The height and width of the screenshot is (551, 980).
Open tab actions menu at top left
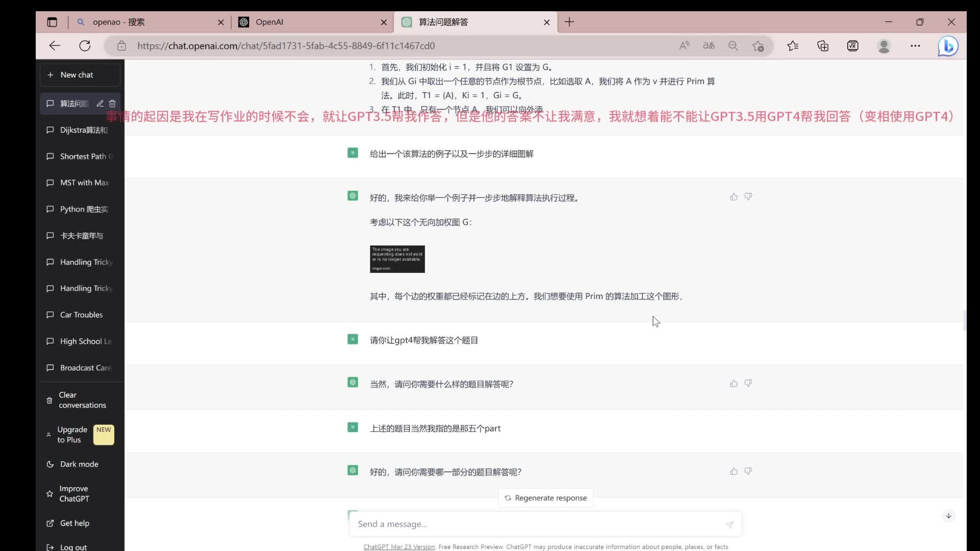(x=52, y=22)
